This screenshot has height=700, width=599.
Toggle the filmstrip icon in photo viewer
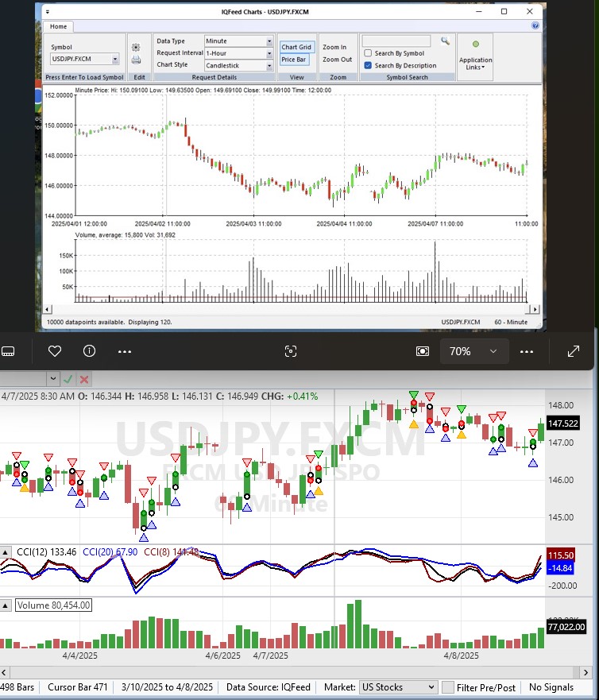[8, 351]
